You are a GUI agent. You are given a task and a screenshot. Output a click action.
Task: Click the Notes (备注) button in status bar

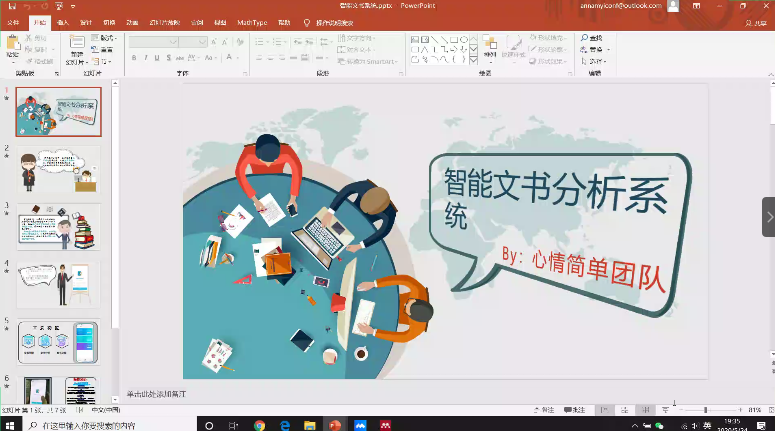[x=547, y=410]
